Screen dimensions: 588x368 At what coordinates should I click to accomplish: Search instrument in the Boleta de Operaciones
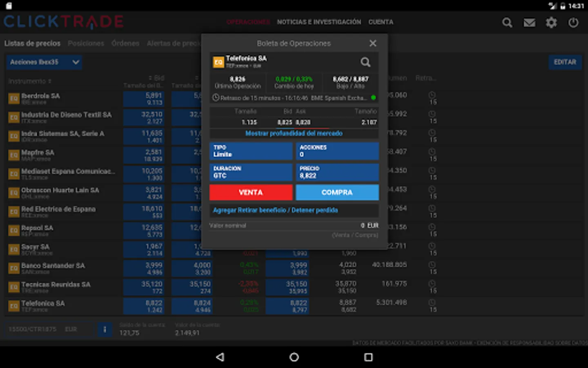pos(365,62)
